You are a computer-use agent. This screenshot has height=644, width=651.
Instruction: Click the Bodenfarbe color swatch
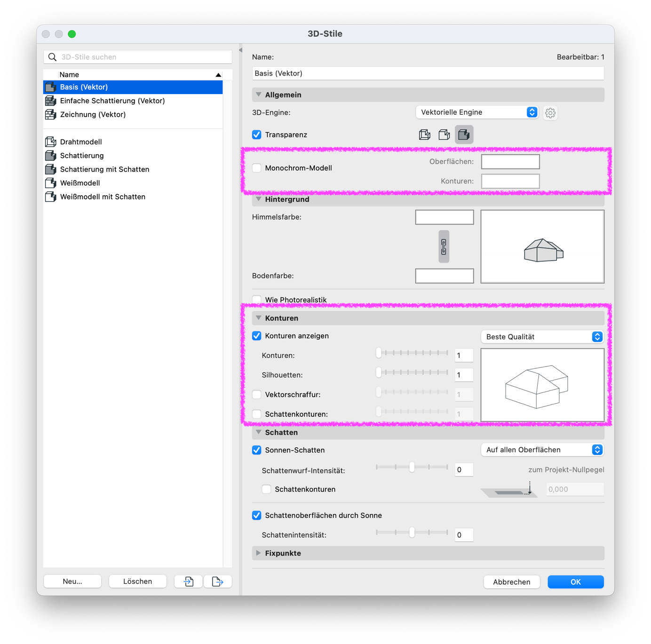pyautogui.click(x=445, y=276)
